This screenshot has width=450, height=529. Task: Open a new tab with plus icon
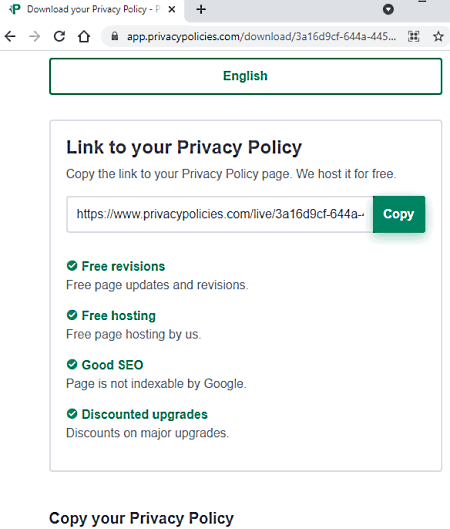pos(201,9)
